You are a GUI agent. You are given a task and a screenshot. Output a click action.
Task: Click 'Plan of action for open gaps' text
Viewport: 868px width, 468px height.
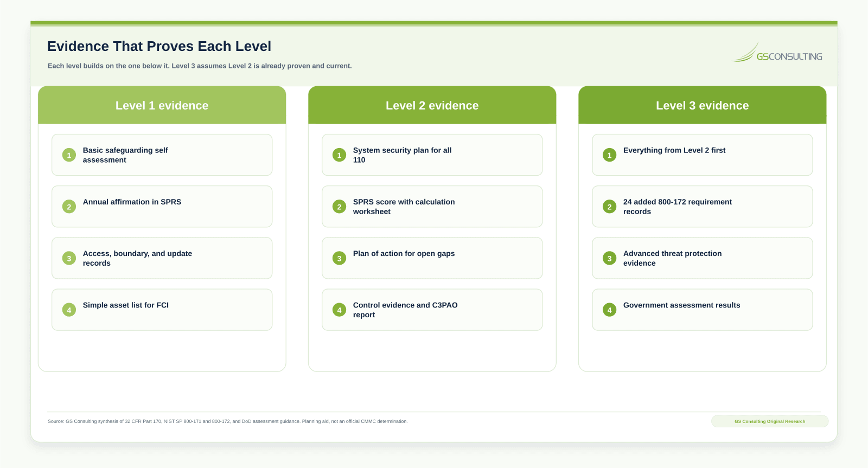404,253
